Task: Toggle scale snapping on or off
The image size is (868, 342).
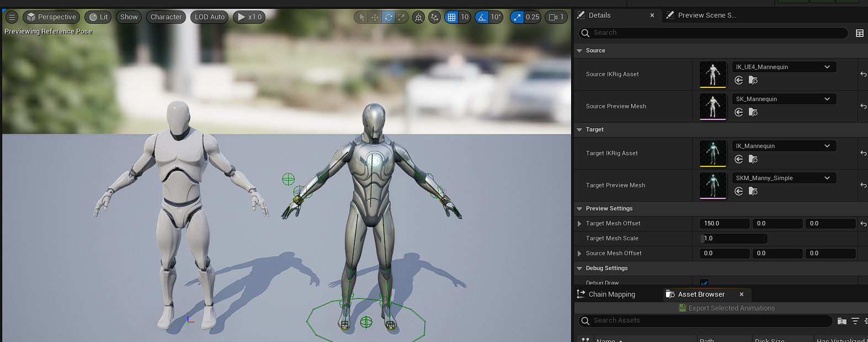Action: [517, 17]
